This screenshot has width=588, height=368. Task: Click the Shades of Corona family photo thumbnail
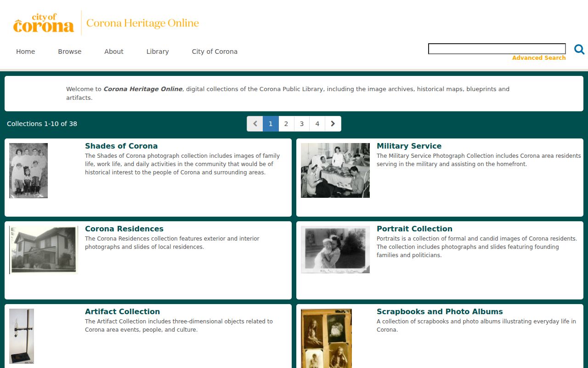(x=28, y=171)
